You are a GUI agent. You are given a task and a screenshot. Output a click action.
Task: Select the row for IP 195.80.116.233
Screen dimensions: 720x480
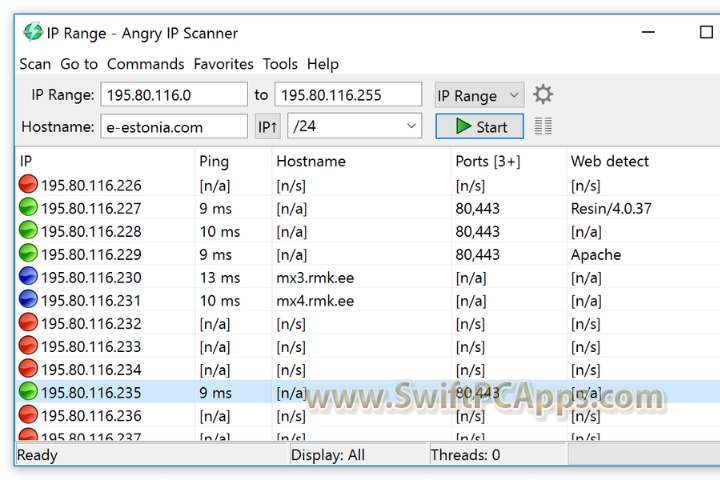coord(368,346)
